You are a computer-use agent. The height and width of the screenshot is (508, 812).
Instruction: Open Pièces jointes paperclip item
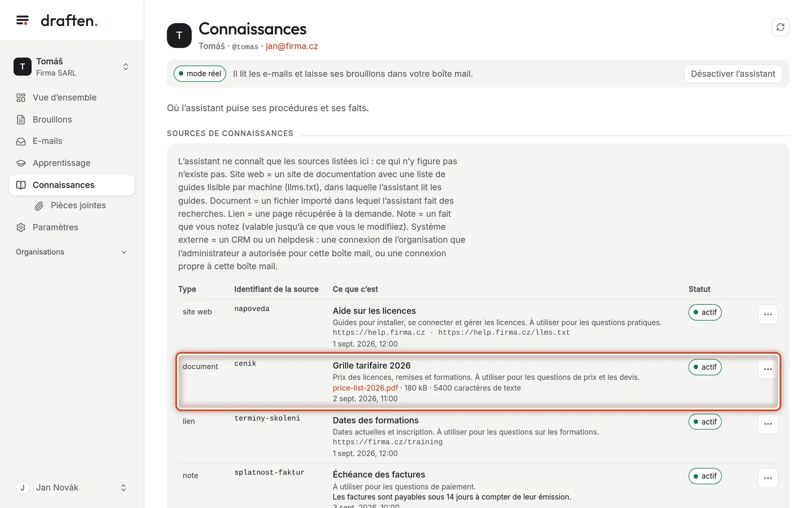coord(77,206)
